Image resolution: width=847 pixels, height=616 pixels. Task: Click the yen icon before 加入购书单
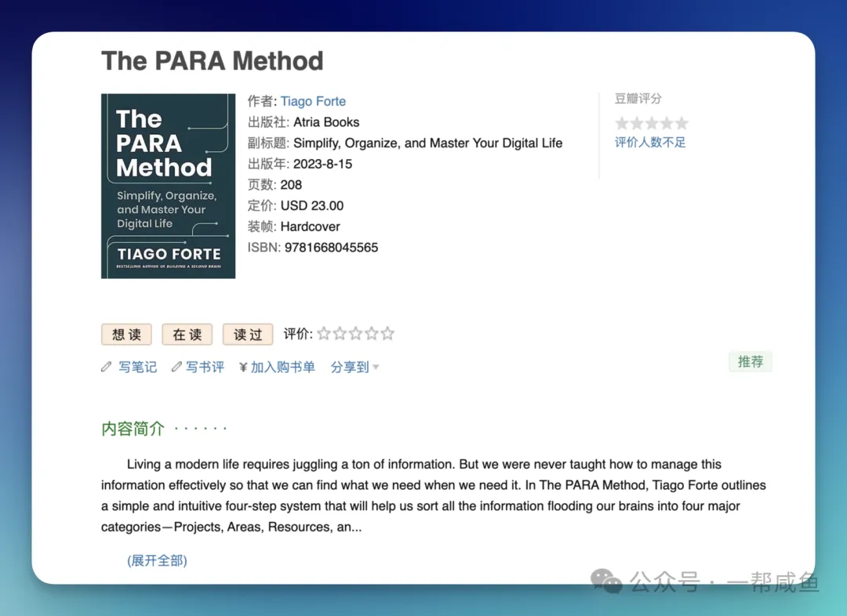243,367
